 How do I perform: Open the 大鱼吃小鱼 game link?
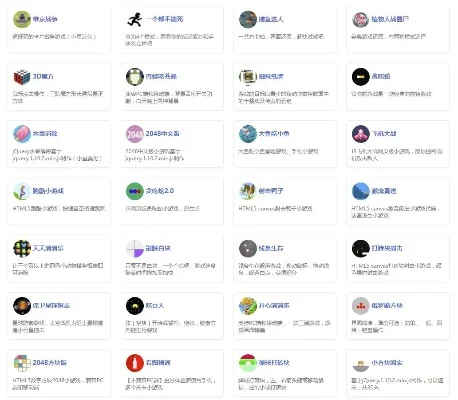(x=274, y=134)
